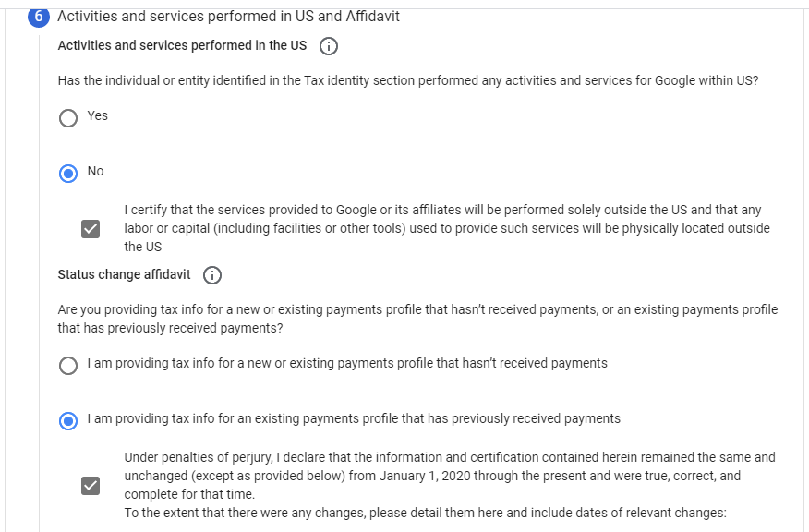The height and width of the screenshot is (532, 809).
Task: Open info icon beside Activities and services heading
Action: [329, 46]
